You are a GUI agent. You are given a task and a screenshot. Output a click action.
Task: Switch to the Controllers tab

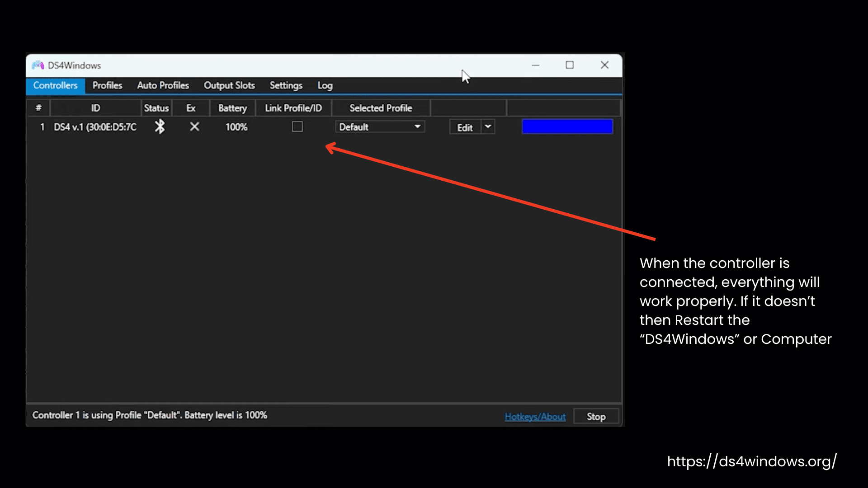[x=55, y=85]
